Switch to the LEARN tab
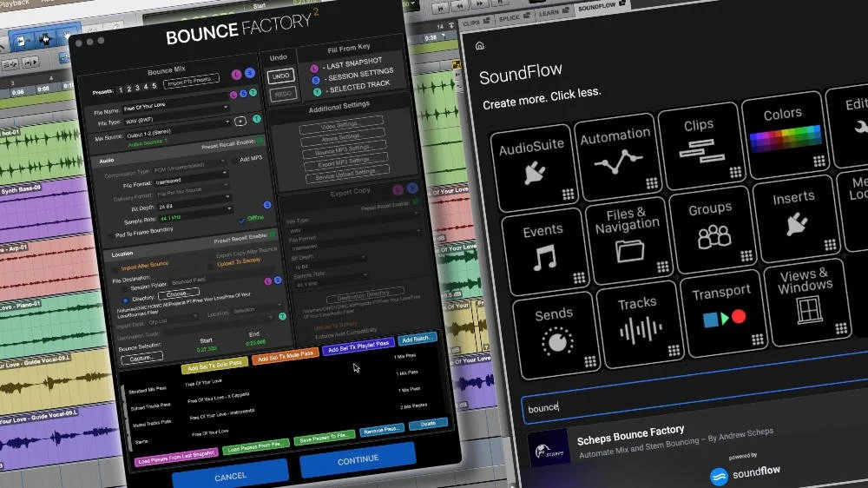Viewport: 868px width, 488px height. (553, 12)
